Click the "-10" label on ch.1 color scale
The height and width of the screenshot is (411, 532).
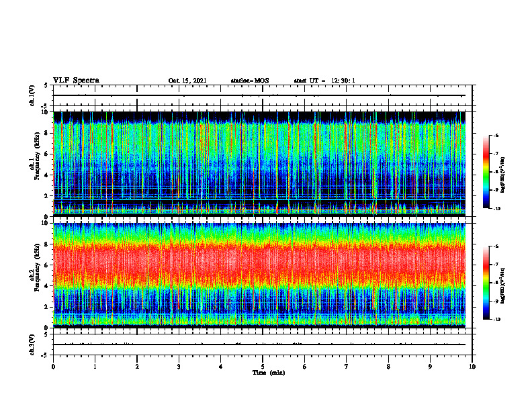click(x=497, y=209)
